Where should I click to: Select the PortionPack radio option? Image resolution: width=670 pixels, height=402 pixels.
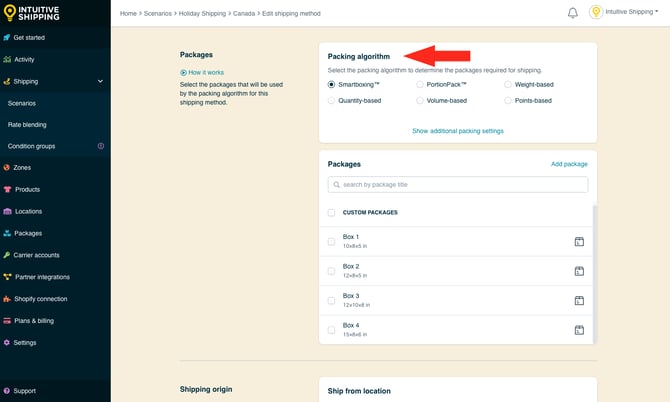tap(420, 85)
